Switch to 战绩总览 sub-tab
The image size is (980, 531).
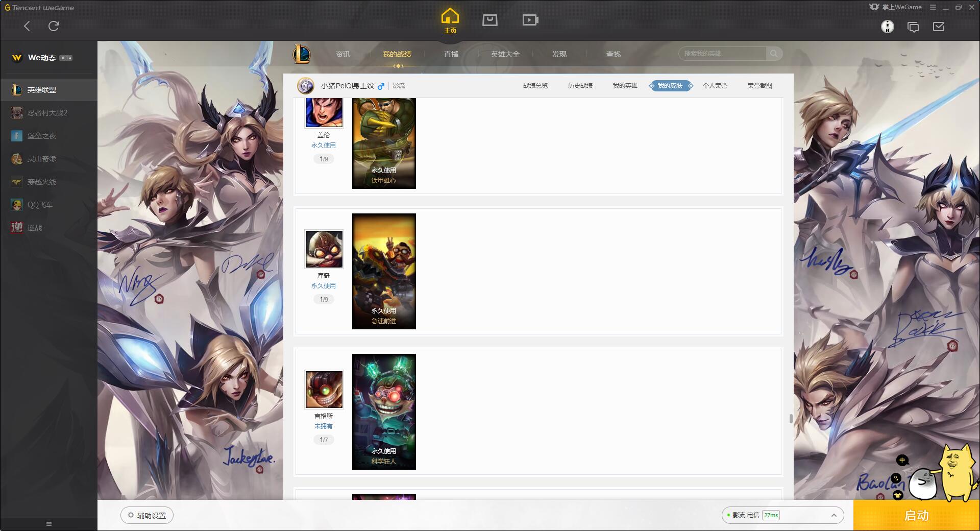pos(535,86)
